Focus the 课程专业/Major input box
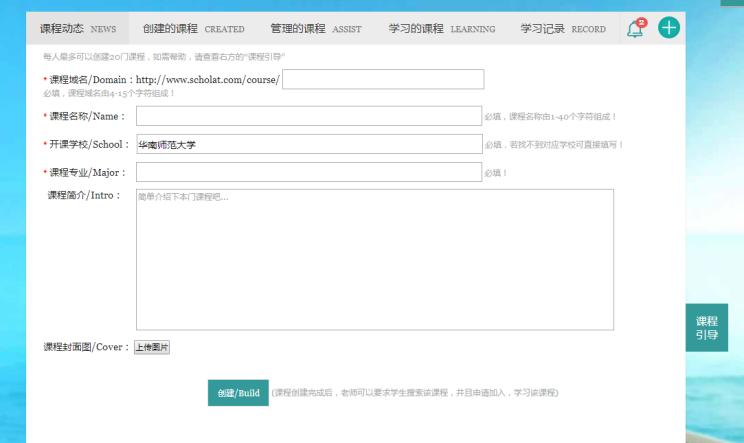Image resolution: width=744 pixels, height=443 pixels. 308,173
